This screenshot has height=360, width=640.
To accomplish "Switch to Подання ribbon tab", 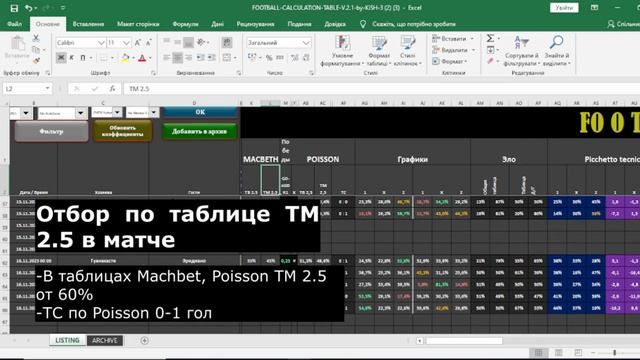I will pos(299,24).
